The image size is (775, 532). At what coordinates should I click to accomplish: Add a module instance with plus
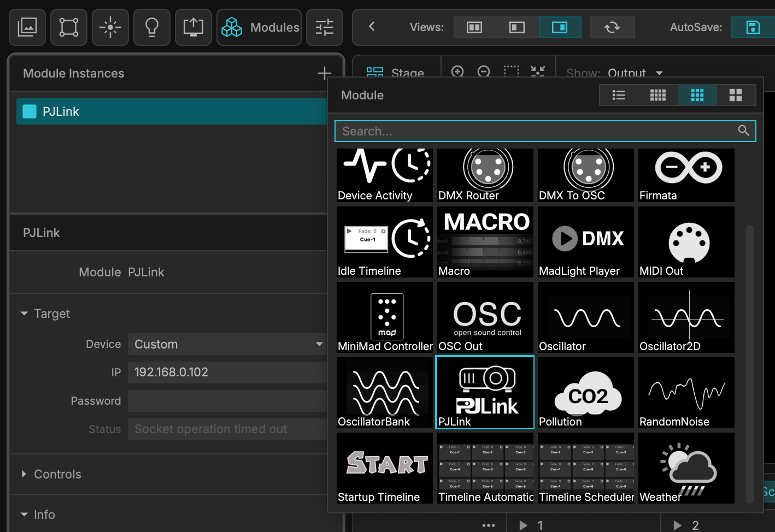tap(325, 73)
